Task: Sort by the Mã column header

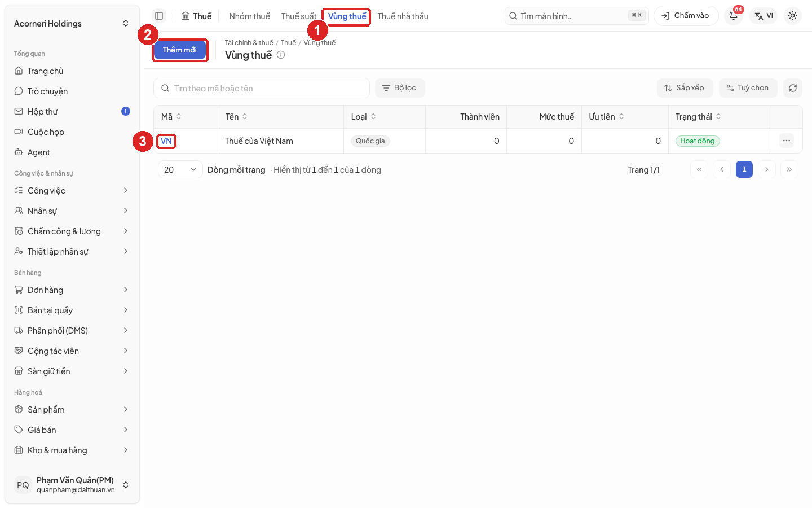Action: click(171, 117)
